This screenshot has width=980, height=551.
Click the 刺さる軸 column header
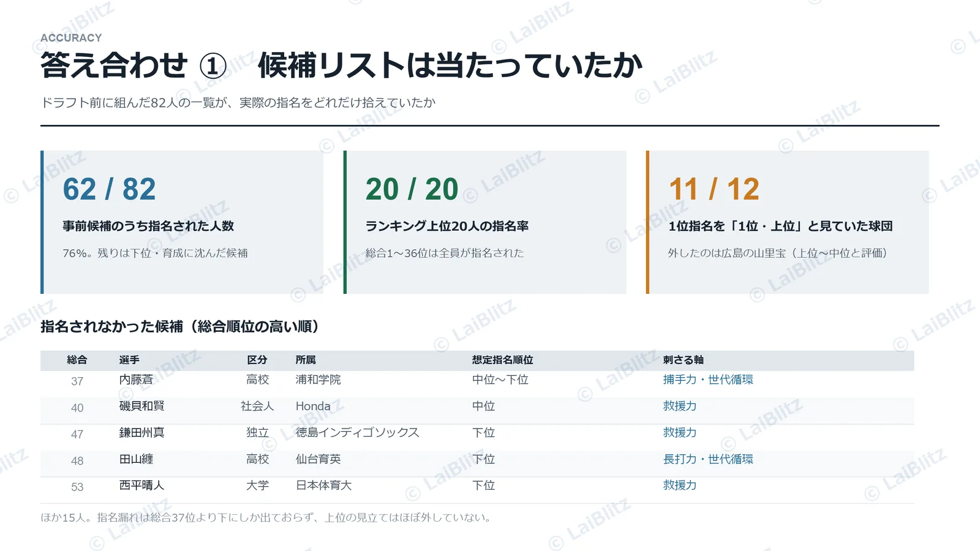click(x=683, y=360)
